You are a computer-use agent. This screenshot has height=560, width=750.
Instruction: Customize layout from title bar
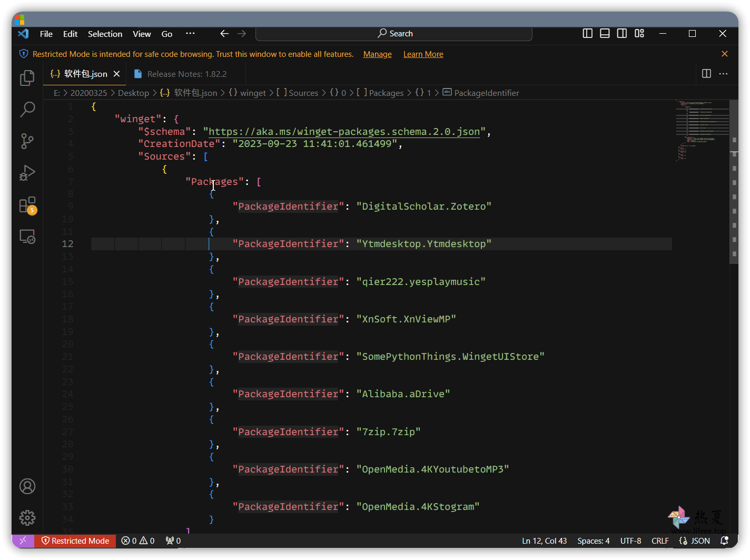(x=639, y=33)
